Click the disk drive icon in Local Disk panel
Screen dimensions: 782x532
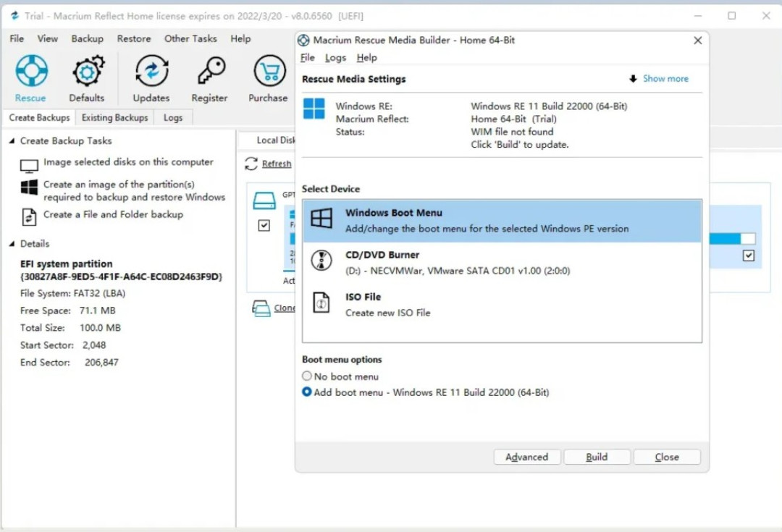click(x=264, y=200)
